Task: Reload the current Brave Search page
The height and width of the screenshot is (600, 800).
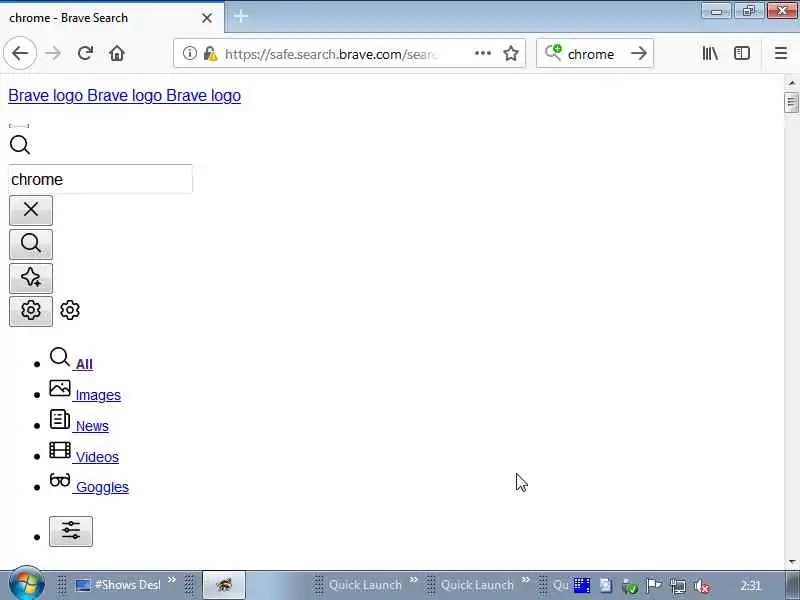Action: point(85,53)
